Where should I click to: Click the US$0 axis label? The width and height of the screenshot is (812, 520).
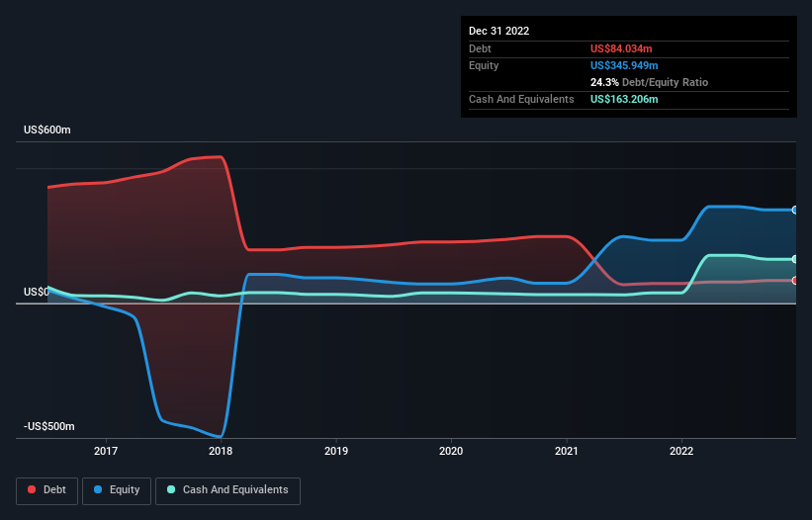tap(37, 292)
